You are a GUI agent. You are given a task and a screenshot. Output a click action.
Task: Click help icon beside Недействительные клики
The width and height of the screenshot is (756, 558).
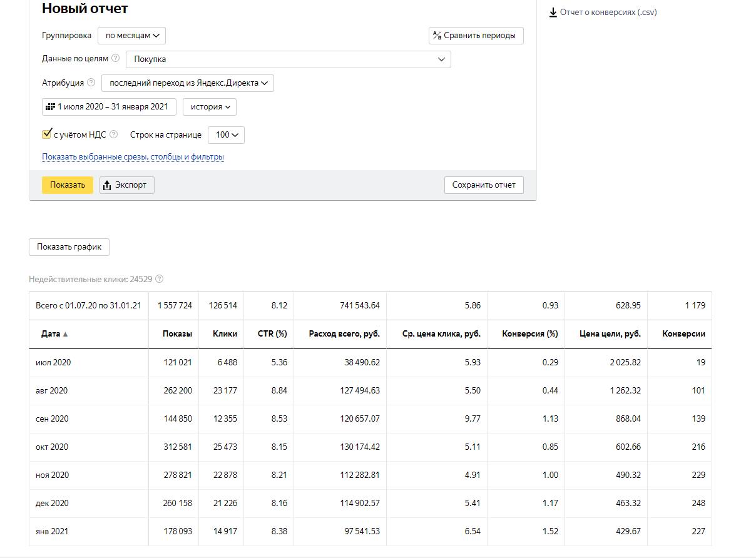point(159,279)
